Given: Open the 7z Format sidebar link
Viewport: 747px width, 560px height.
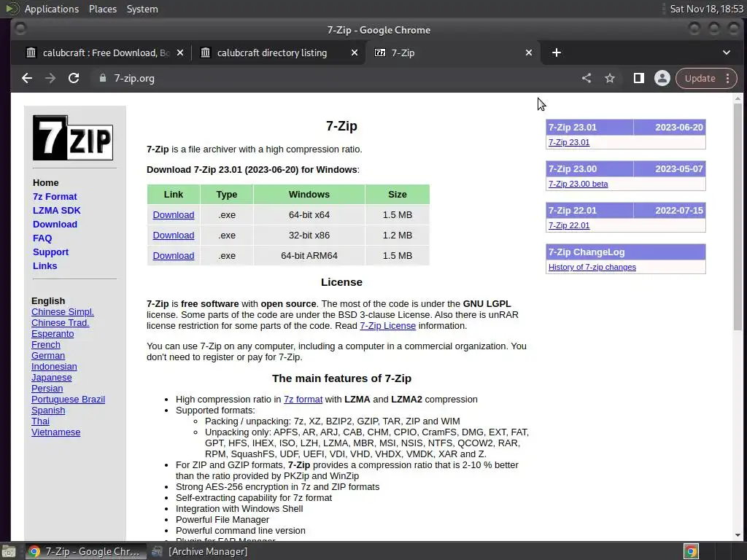Looking at the screenshot, I should [55, 197].
